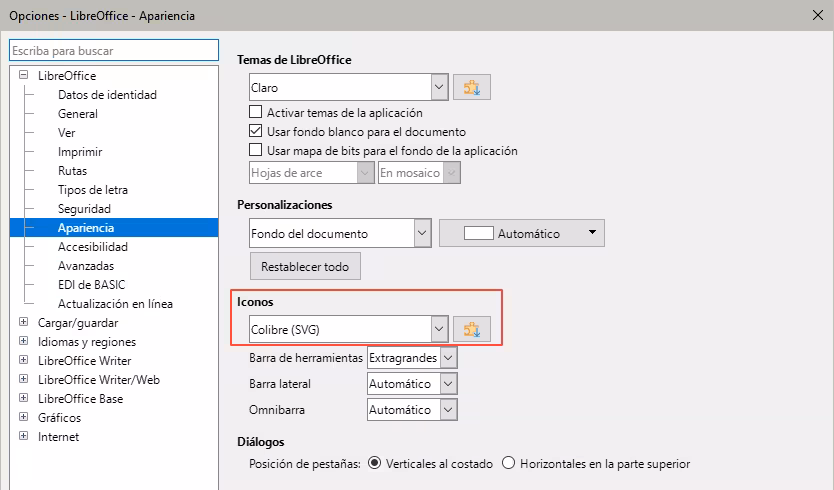Select Datos de identidad in the tree
This screenshot has height=490, width=834.
(107, 95)
